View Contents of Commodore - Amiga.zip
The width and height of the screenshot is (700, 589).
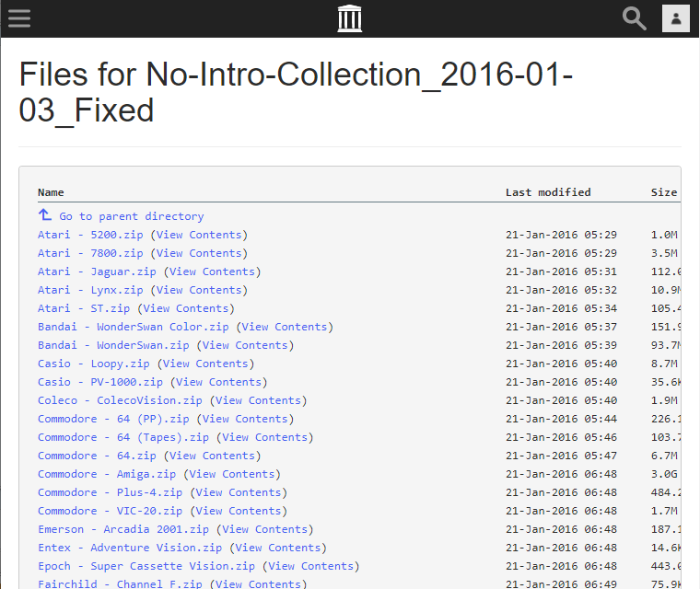pos(232,474)
